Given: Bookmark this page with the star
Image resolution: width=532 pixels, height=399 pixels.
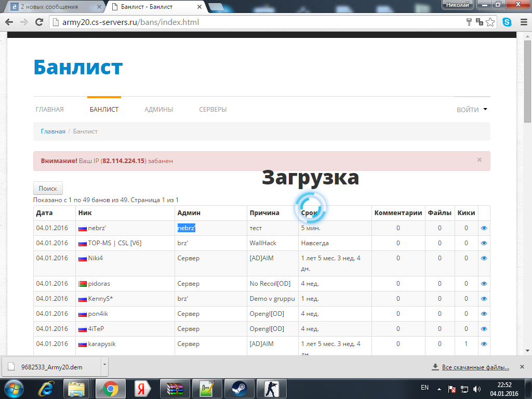Looking at the screenshot, I should coord(490,22).
